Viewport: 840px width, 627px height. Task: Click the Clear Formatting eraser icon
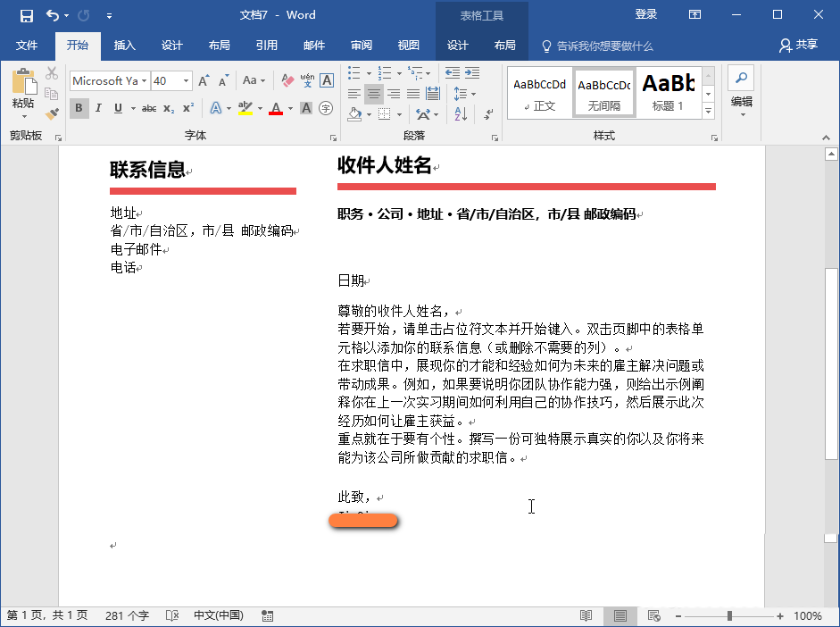point(287,80)
